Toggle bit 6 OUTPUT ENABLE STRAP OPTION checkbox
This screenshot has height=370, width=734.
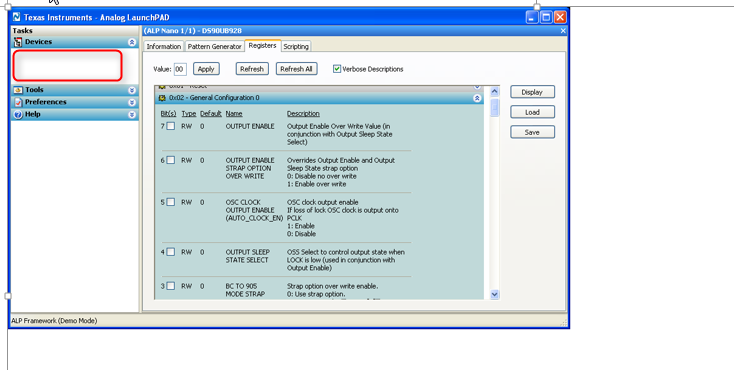click(x=171, y=160)
